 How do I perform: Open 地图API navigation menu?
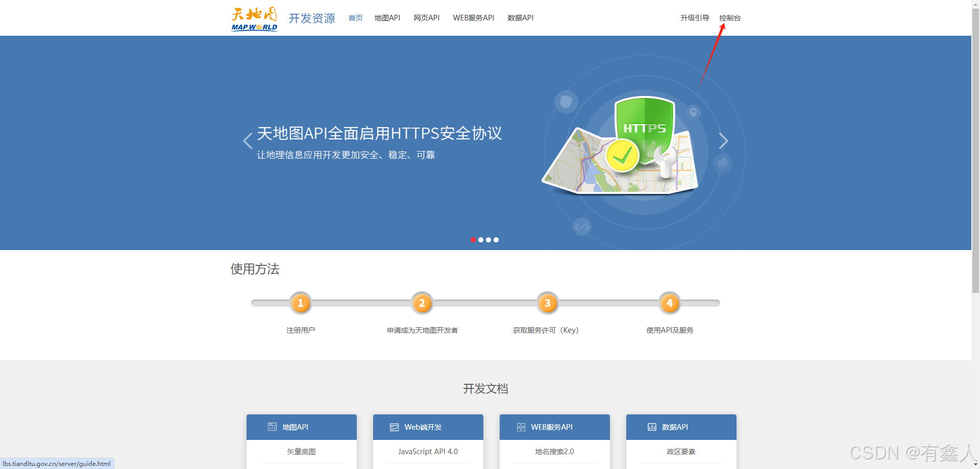click(387, 18)
